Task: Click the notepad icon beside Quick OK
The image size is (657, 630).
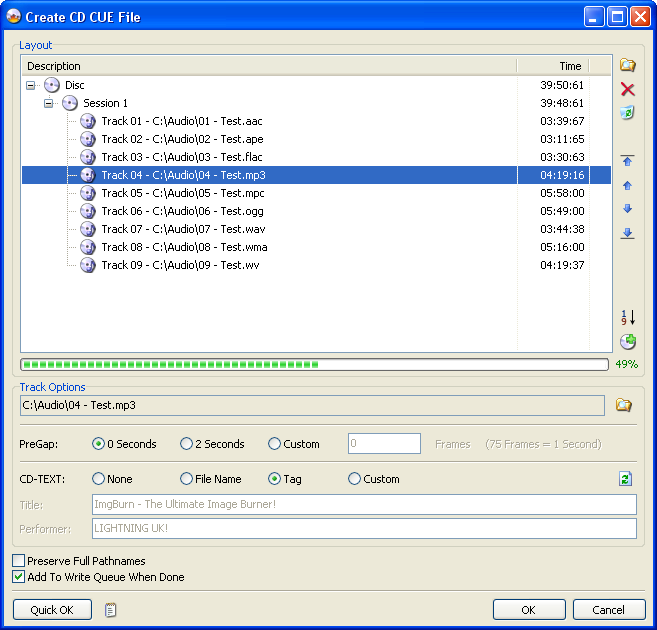Action: pyautogui.click(x=110, y=610)
